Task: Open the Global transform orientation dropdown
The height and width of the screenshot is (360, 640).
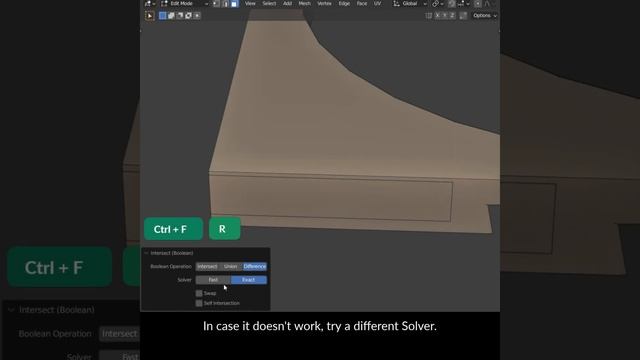Action: click(x=410, y=4)
